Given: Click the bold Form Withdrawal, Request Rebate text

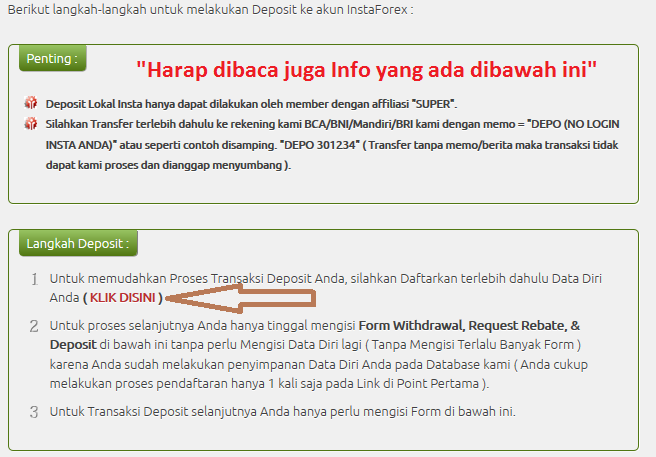Looking at the screenshot, I should (423, 326).
